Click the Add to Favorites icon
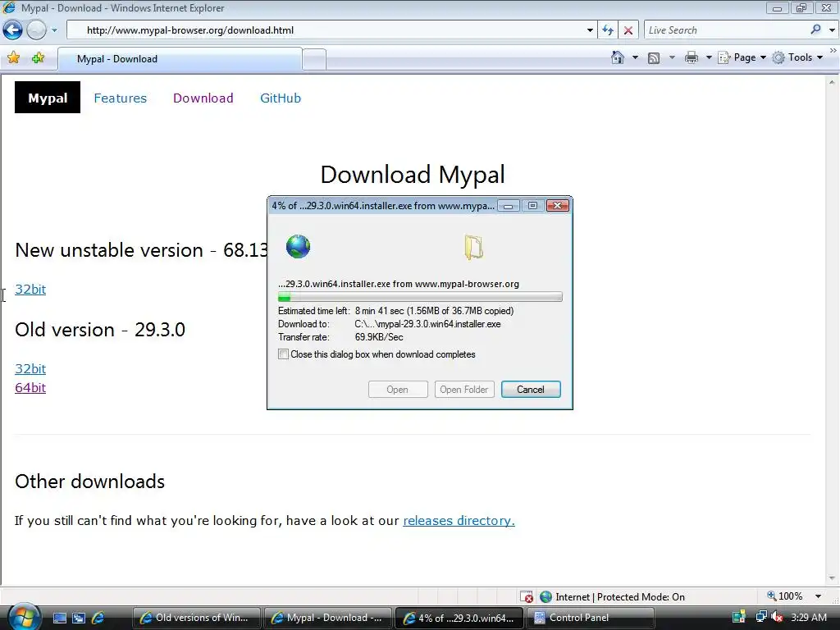 pyautogui.click(x=38, y=58)
